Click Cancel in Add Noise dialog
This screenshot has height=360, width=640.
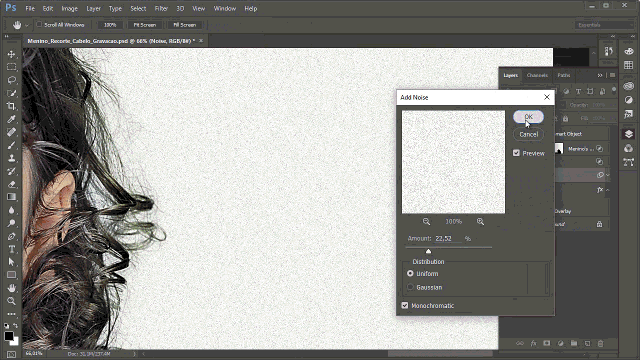pyautogui.click(x=528, y=134)
